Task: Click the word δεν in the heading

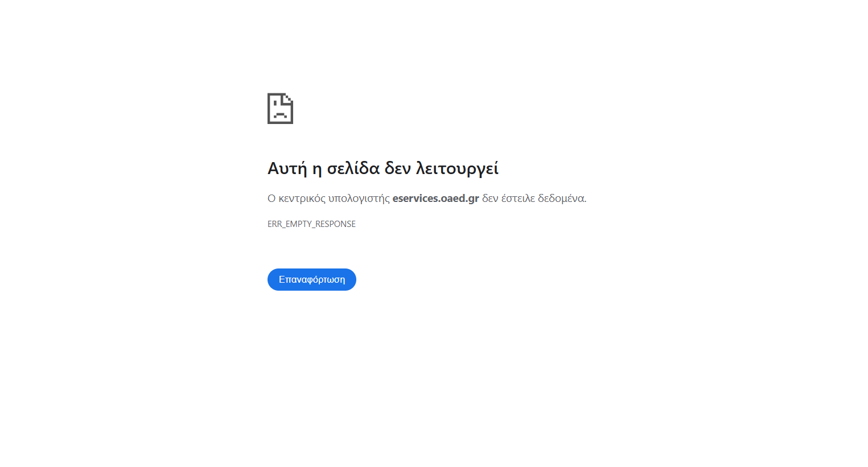Action: tap(397, 168)
